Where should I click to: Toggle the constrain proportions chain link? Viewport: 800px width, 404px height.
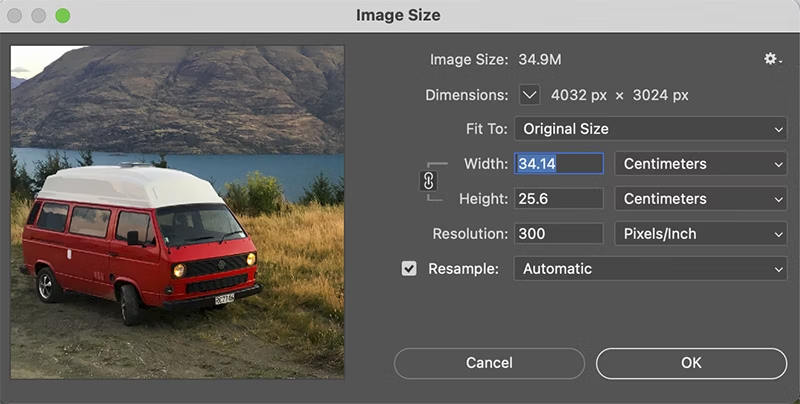pos(428,181)
